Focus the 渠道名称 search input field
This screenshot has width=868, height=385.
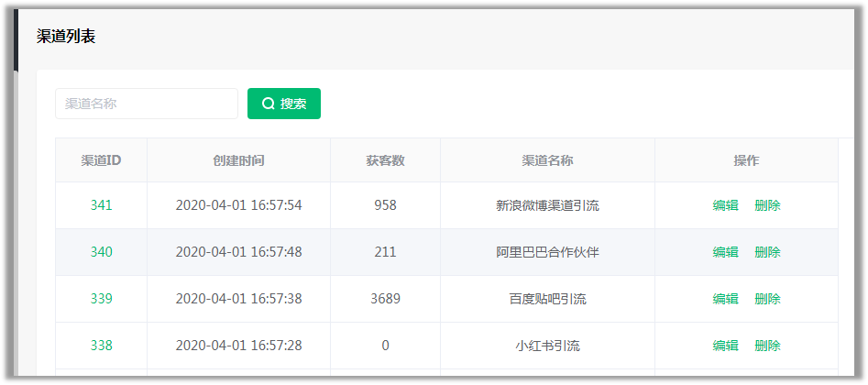(x=147, y=104)
